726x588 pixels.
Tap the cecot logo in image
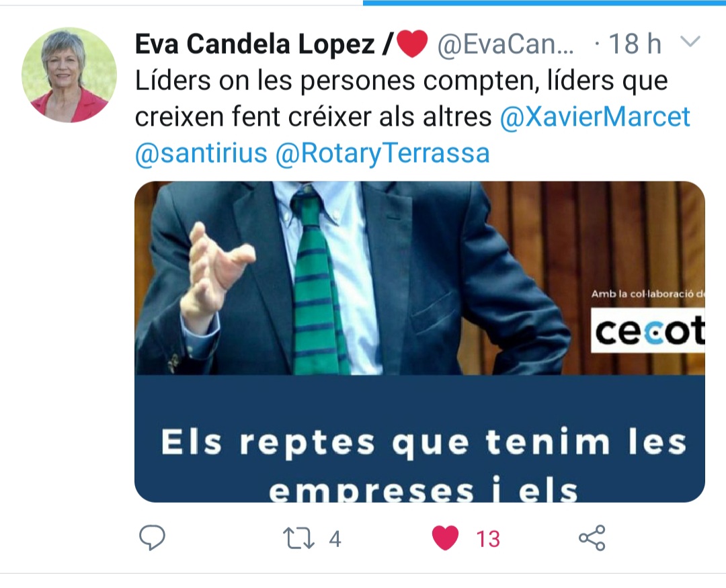pos(648,331)
